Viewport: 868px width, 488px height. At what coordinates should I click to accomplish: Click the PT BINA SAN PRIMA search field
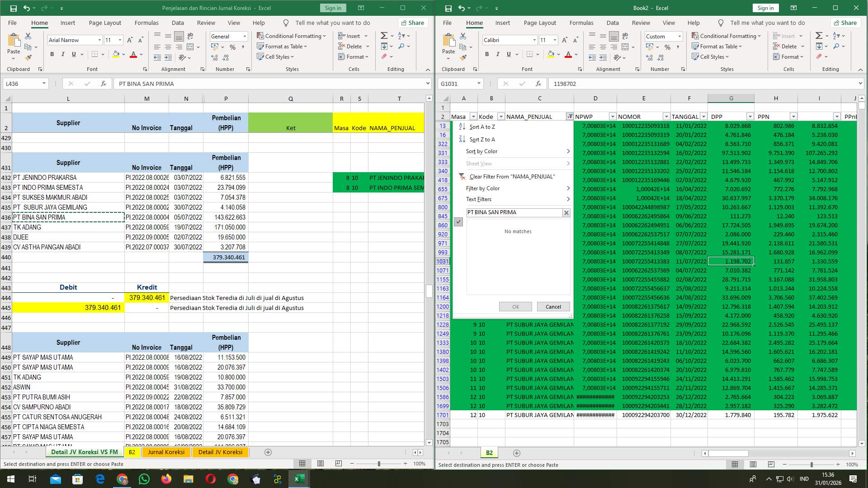pos(515,212)
